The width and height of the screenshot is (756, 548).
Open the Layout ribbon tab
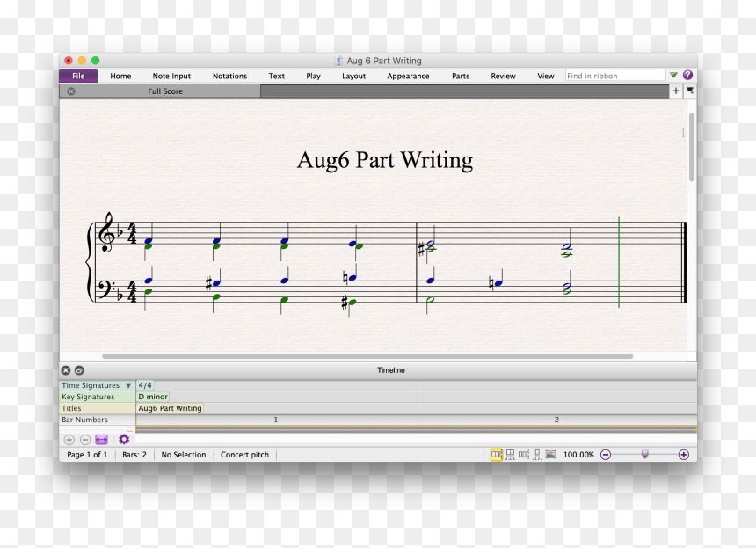click(x=353, y=76)
